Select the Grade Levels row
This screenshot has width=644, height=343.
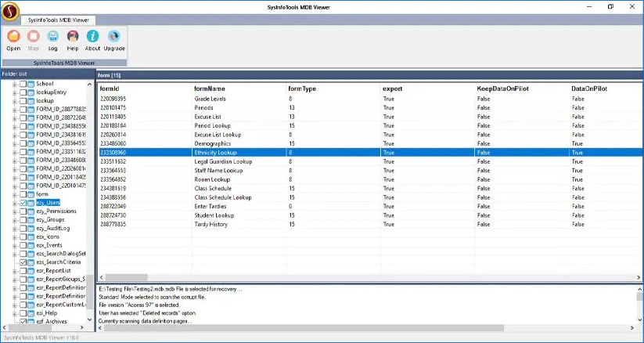click(x=370, y=99)
